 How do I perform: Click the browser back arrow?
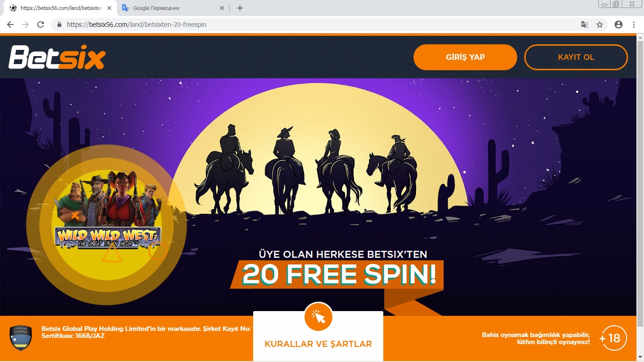point(10,25)
